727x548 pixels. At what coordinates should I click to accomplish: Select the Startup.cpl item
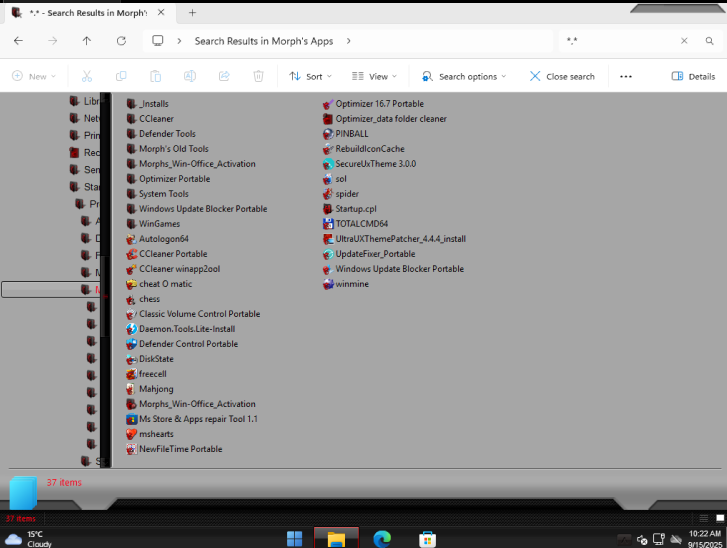[350, 209]
